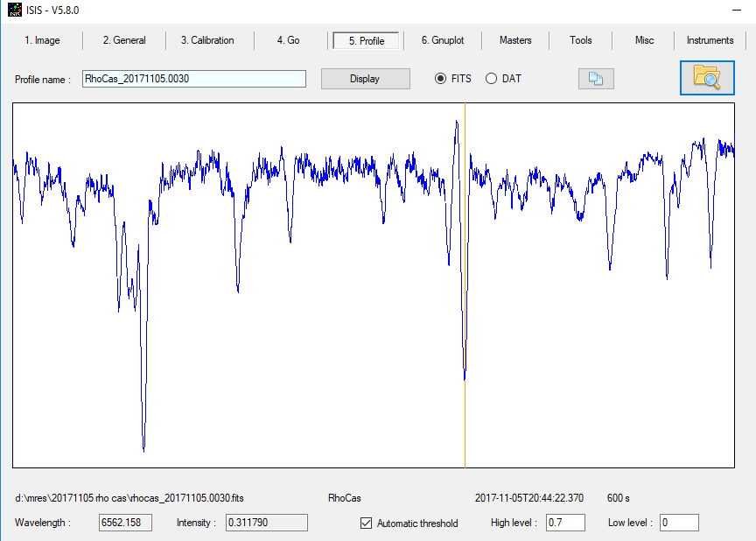Open the file browser folder icon
This screenshot has height=541, width=756.
click(x=706, y=78)
